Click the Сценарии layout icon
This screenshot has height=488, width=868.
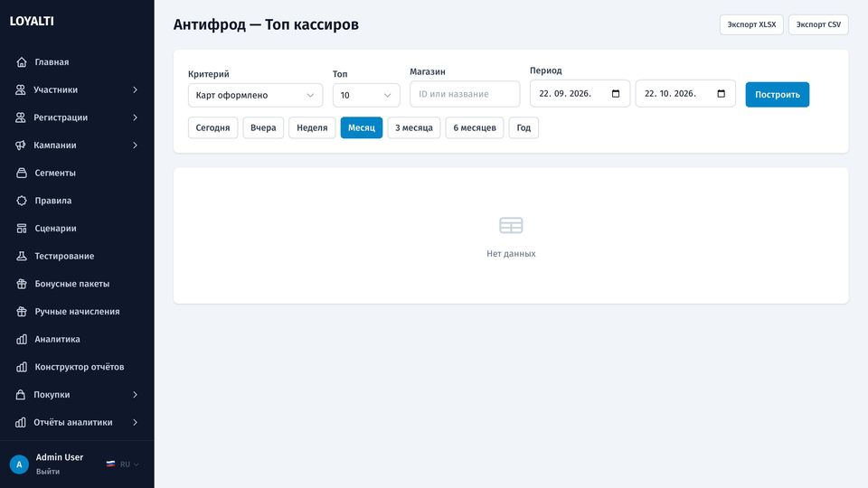click(x=22, y=228)
